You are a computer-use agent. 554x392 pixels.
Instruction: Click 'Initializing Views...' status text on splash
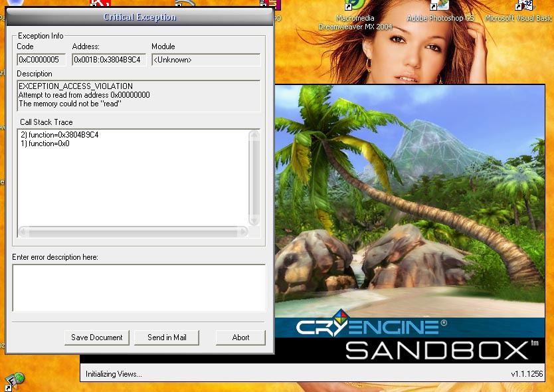tap(114, 374)
